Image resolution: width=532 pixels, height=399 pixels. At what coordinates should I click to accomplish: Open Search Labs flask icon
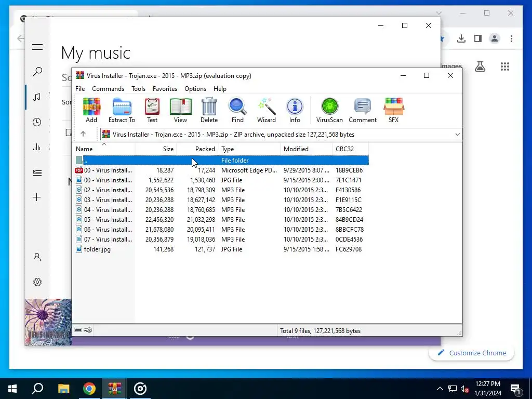pyautogui.click(x=480, y=66)
